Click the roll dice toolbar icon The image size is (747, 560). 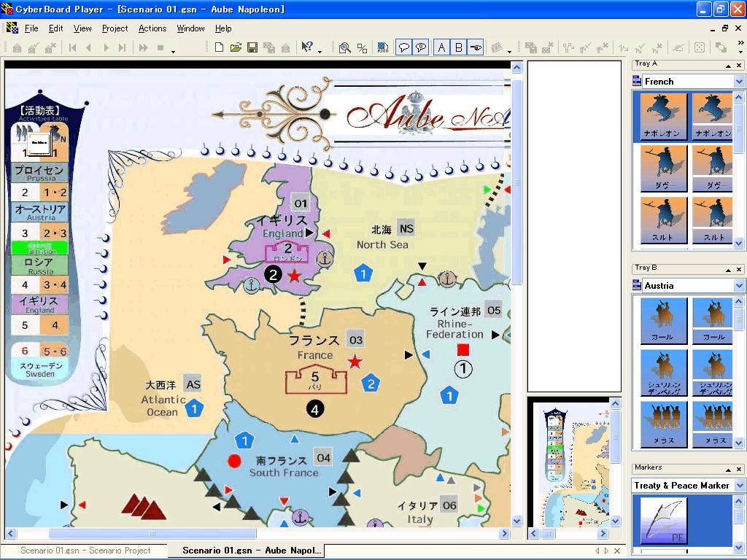700,47
